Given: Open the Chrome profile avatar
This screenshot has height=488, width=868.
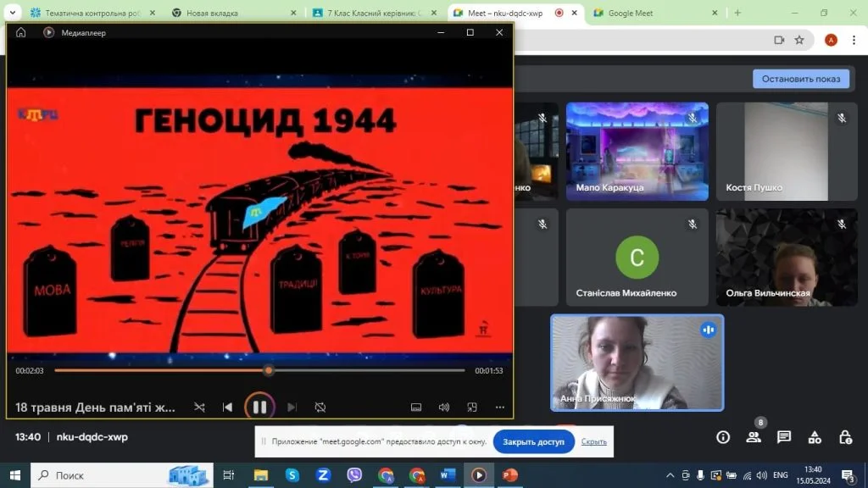Looking at the screenshot, I should (831, 40).
